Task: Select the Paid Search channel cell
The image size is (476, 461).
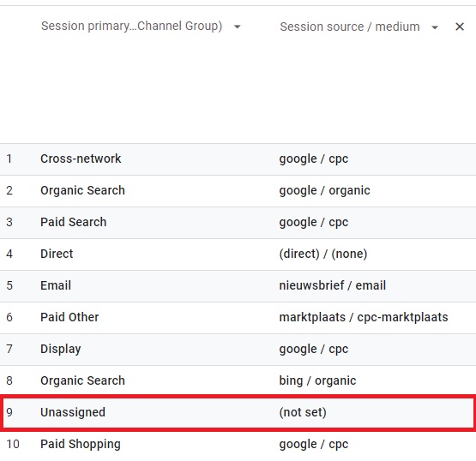Action: click(74, 222)
